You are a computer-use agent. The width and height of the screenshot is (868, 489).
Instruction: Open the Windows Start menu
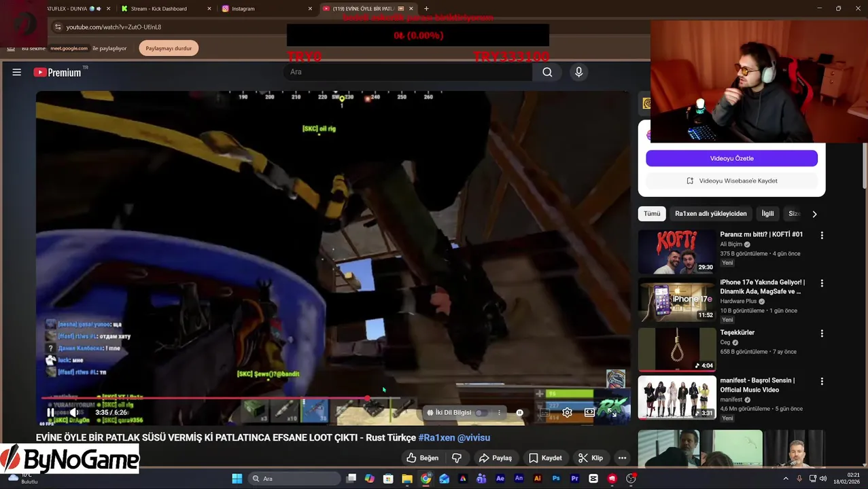pyautogui.click(x=237, y=479)
